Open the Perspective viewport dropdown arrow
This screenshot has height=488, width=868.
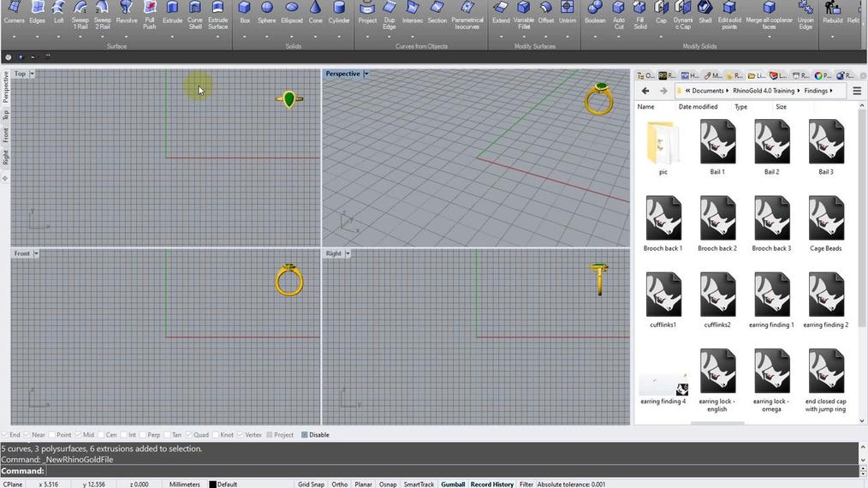coord(366,74)
